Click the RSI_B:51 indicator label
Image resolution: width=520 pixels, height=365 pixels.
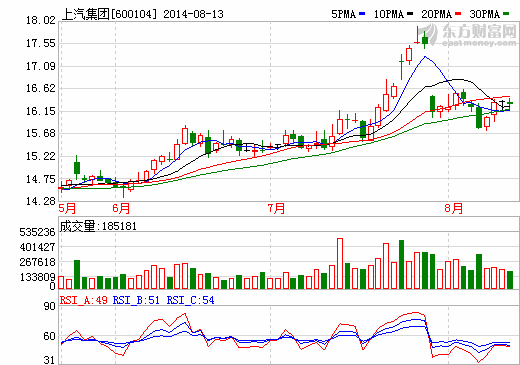pos(136,300)
